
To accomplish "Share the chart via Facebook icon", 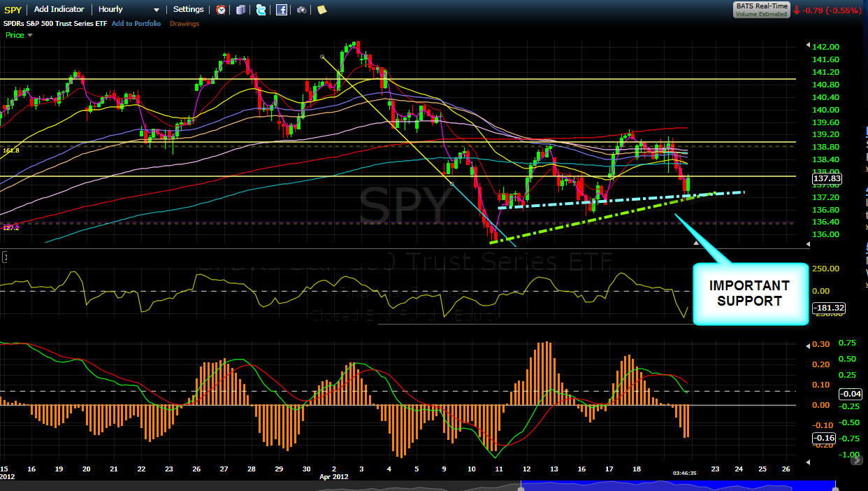I will click(282, 10).
